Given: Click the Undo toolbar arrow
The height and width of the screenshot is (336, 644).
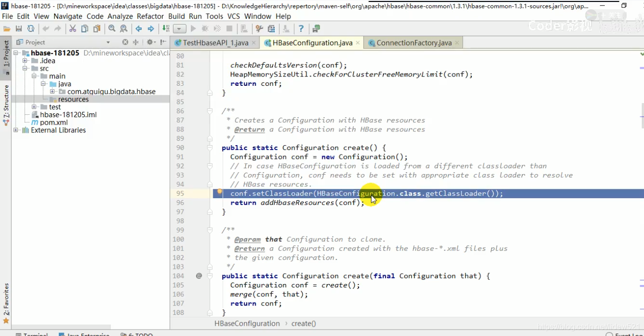Looking at the screenshot, I should (47, 29).
